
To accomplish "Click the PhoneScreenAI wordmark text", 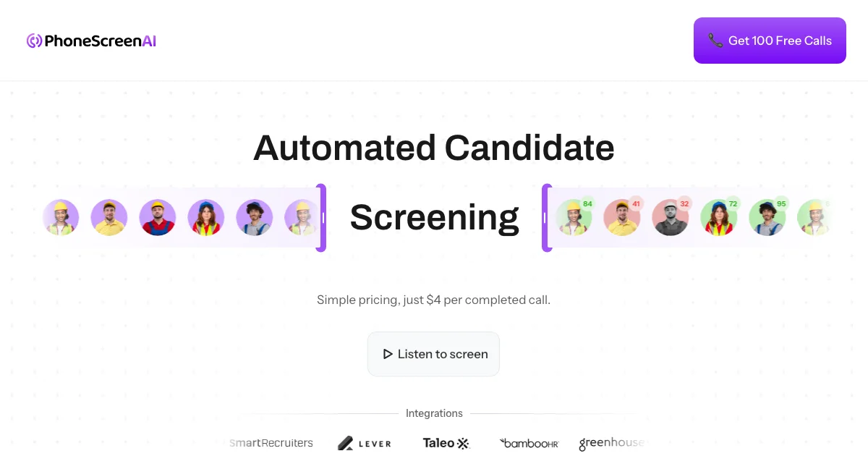I will tap(99, 41).
